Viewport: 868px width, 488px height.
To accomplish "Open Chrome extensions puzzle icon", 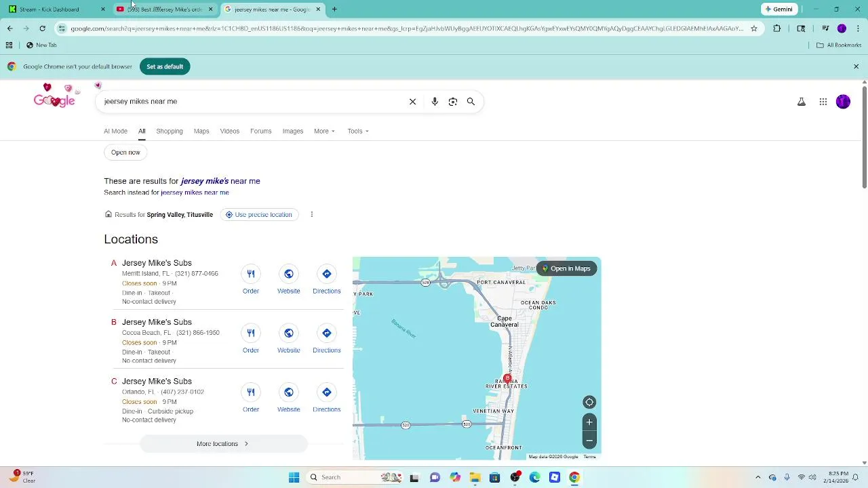I will click(777, 28).
